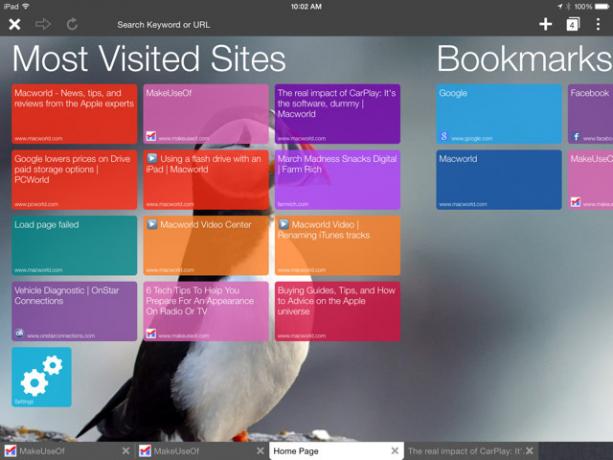Open the Settings gears tile

tap(42, 377)
